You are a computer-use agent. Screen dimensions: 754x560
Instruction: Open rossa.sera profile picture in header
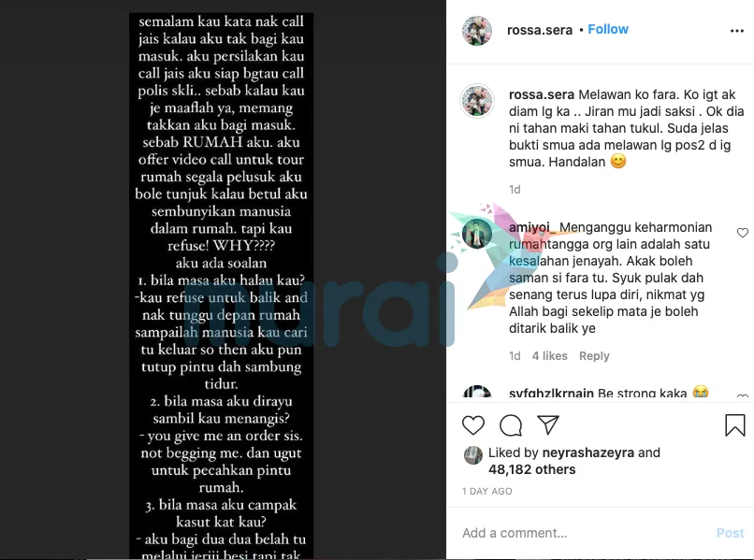click(x=477, y=31)
